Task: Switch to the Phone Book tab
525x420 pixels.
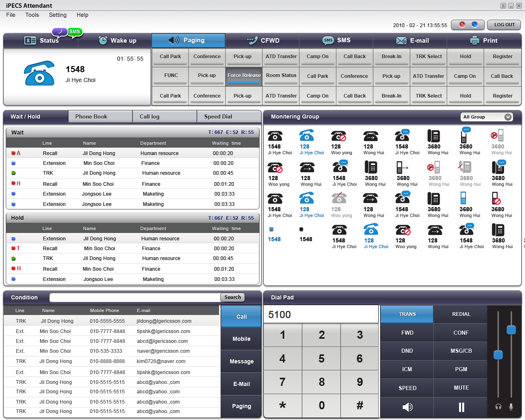Action: (x=91, y=116)
